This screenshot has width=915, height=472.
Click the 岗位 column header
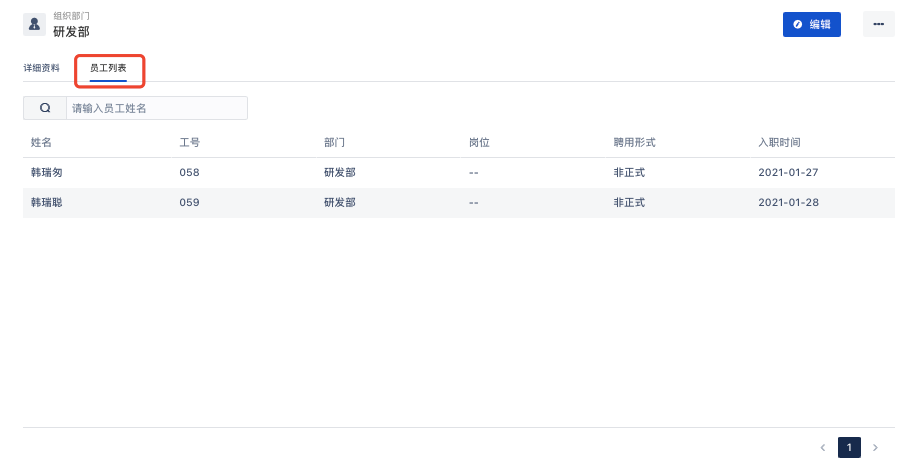[479, 142]
